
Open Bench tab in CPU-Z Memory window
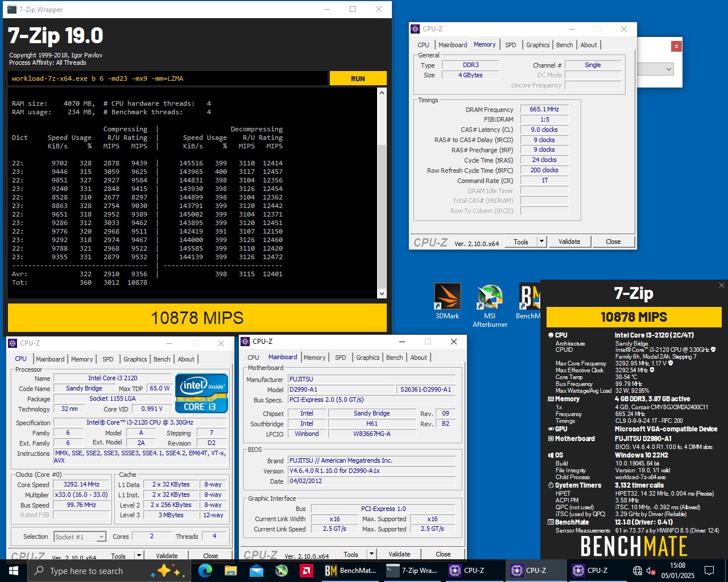565,45
